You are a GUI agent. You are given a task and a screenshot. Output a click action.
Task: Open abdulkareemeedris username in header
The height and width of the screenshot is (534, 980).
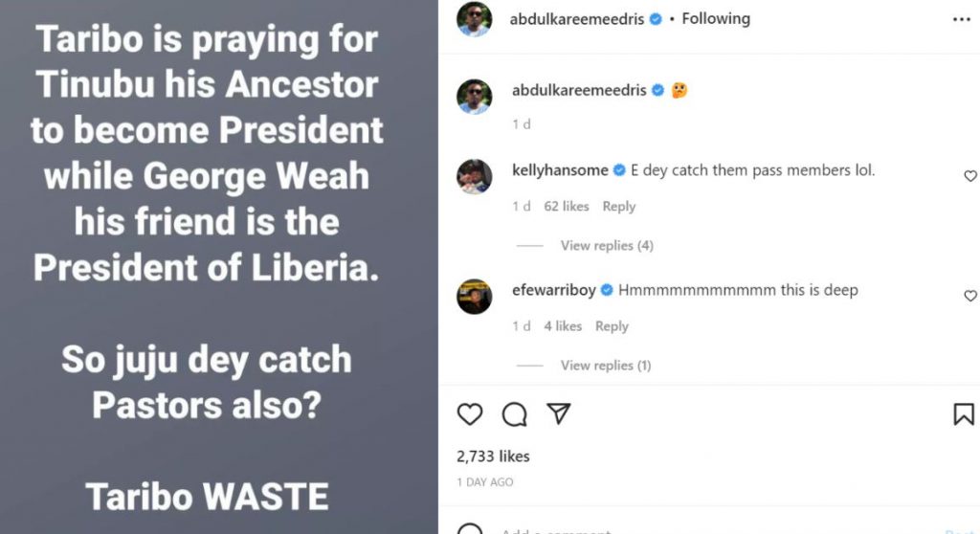(579, 18)
